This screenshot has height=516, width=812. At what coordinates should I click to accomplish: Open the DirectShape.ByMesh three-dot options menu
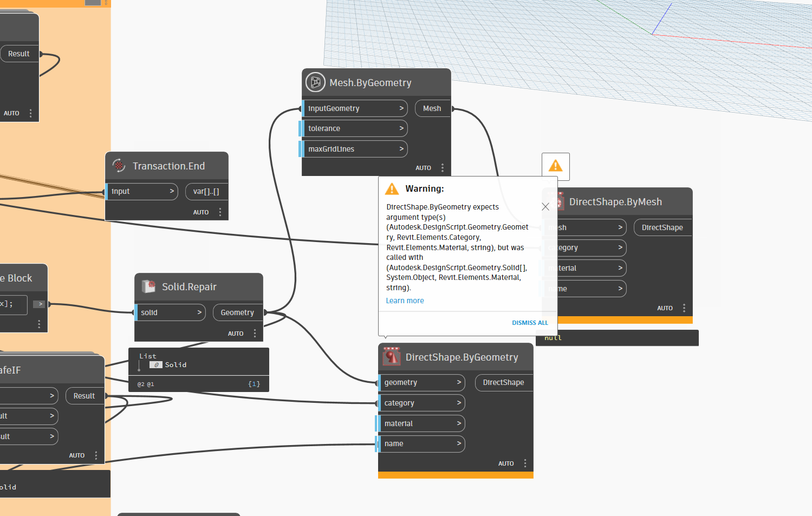(684, 308)
